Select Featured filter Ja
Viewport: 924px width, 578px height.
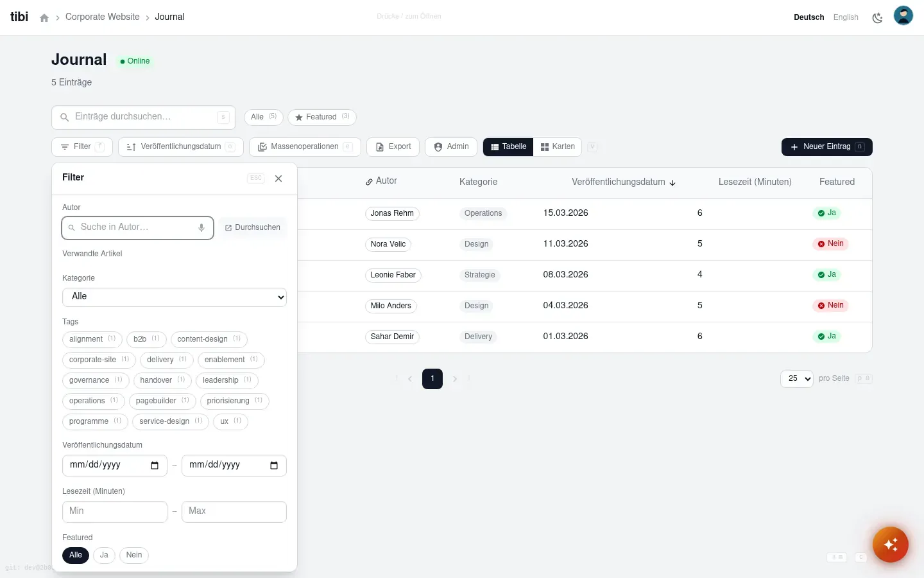tap(104, 556)
